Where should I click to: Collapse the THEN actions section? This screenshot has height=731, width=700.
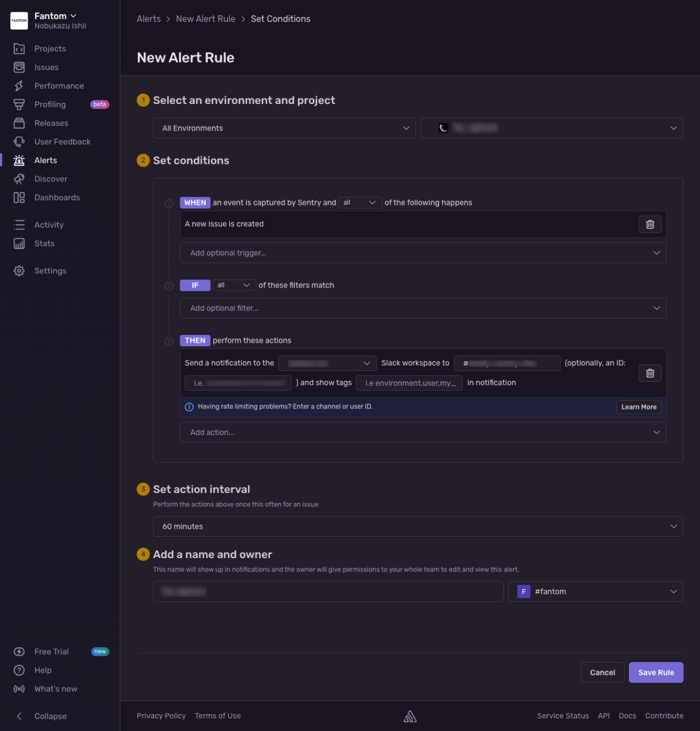click(169, 341)
